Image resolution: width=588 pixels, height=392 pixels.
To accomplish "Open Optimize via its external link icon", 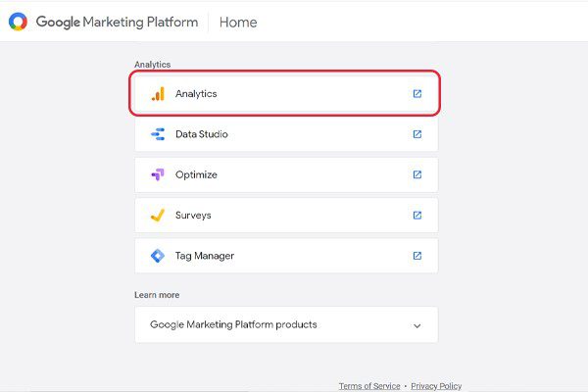I will pos(417,174).
